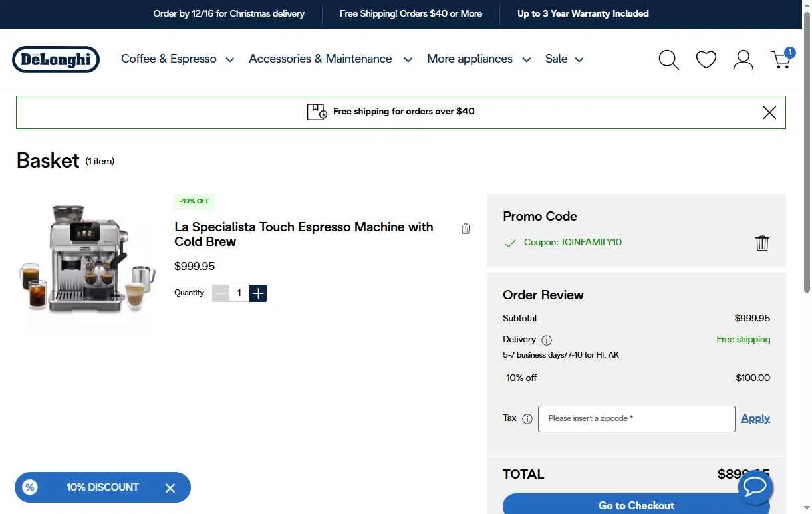Click the Apply link next to the zipcode field
This screenshot has height=514, width=812.
(x=755, y=418)
